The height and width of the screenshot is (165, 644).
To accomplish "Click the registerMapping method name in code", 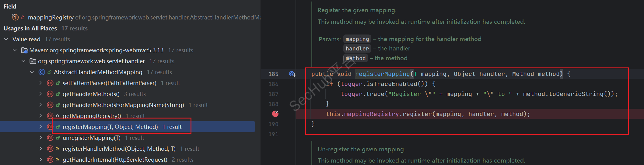I will click(382, 74).
